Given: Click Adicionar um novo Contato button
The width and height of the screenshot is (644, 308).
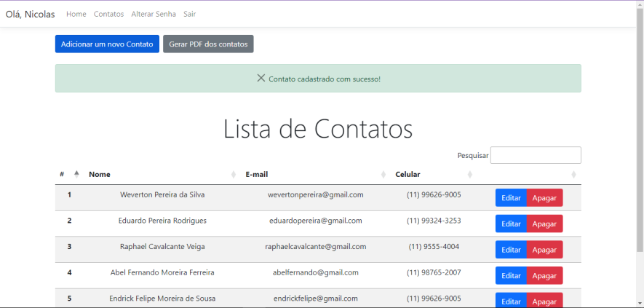Looking at the screenshot, I should pyautogui.click(x=107, y=44).
